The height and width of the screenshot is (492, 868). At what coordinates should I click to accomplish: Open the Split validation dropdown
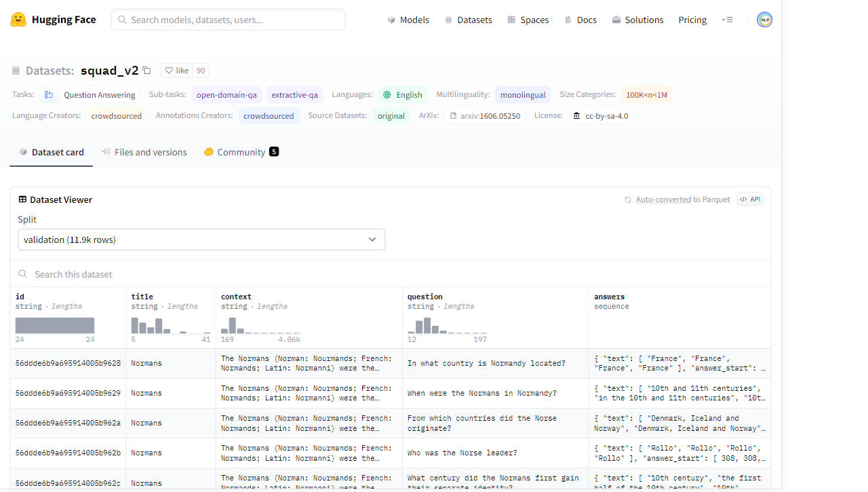[201, 240]
